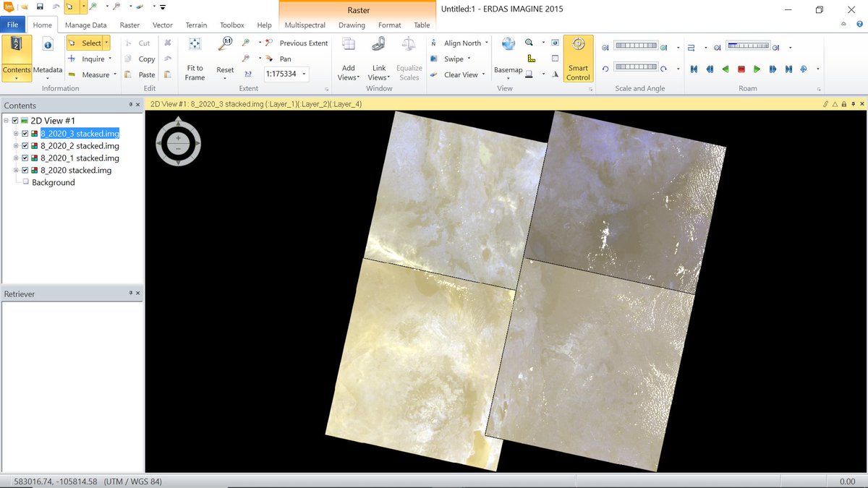The width and height of the screenshot is (868, 488).
Task: Hide the 8_2020_2 stacked.img layer
Action: tap(25, 145)
